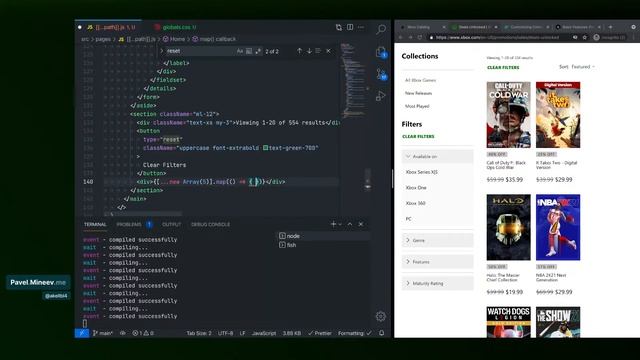Toggle Match Whole Word in find widget
The height and width of the screenshot is (360, 640).
249,51
